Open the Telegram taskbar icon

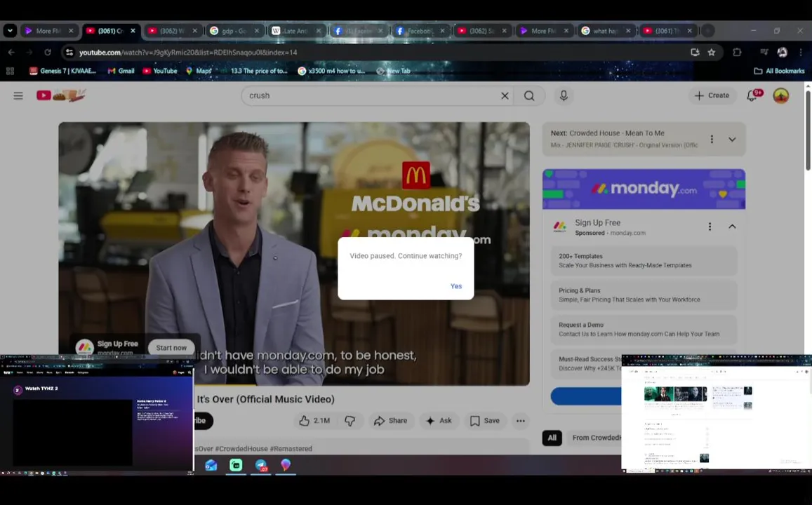[261, 465]
